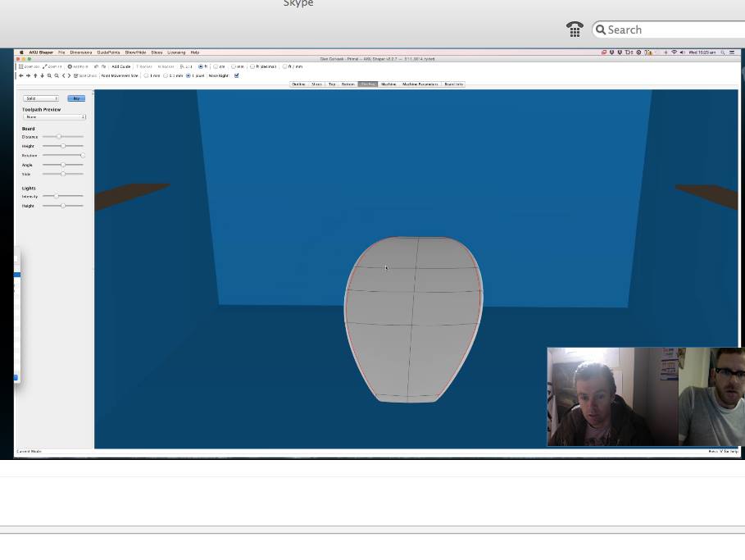The height and width of the screenshot is (560, 745).
Task: Open the GuidePoints menu
Action: (x=108, y=52)
